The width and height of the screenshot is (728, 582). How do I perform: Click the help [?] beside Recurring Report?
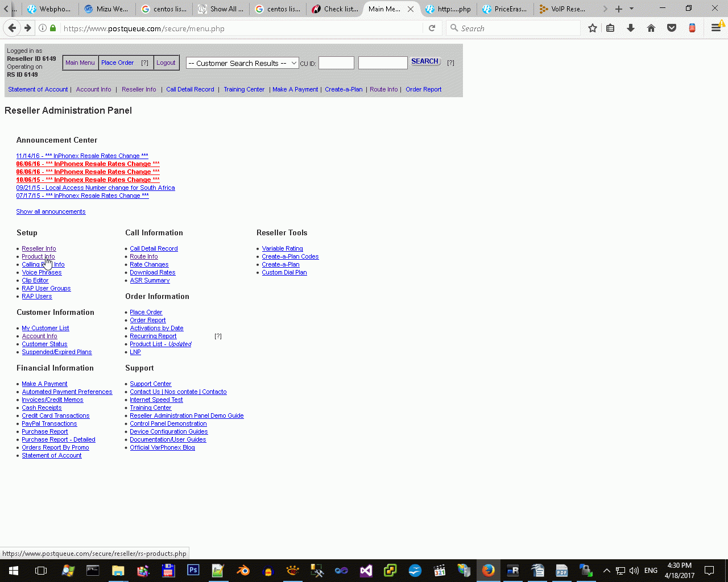coord(218,336)
